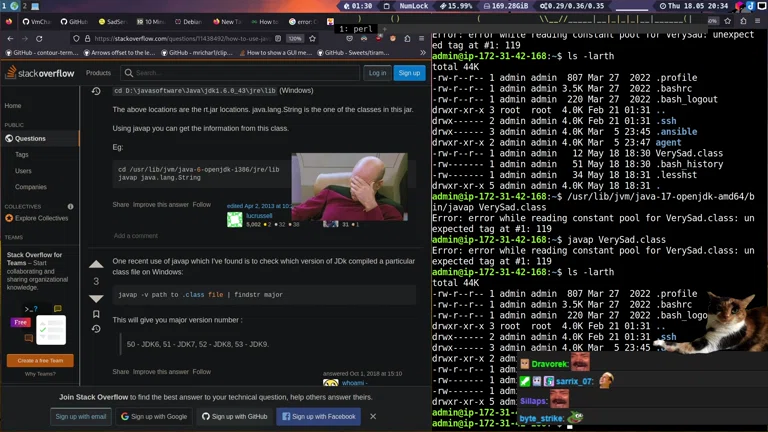Sign up with email
Image resolution: width=768 pixels, height=432 pixels.
(80, 416)
